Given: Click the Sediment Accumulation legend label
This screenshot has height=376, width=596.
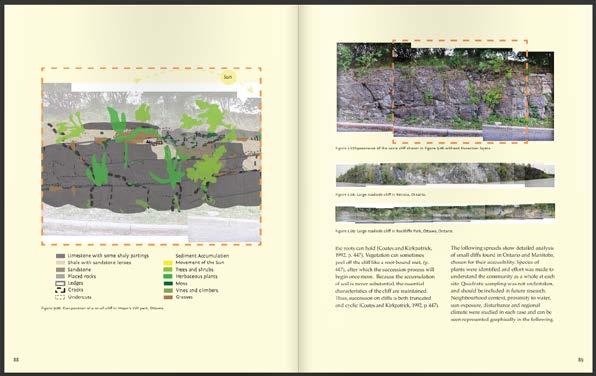Looking at the screenshot, I should pos(202,256).
